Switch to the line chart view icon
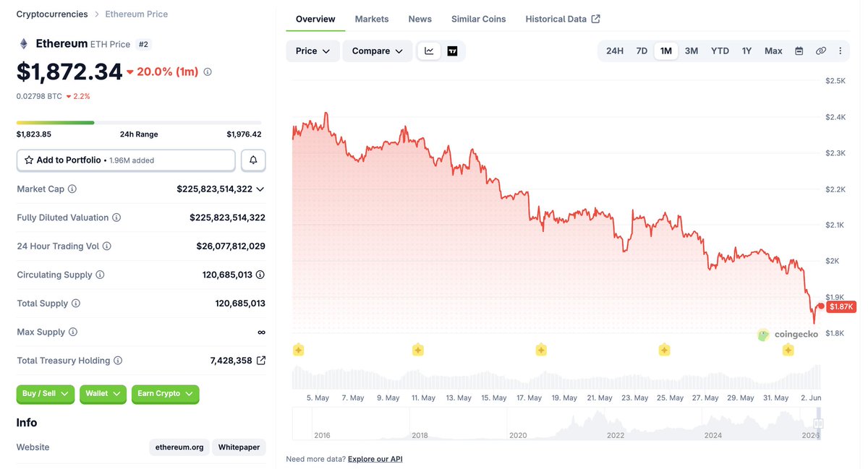This screenshot has width=868, height=469. pyautogui.click(x=429, y=51)
